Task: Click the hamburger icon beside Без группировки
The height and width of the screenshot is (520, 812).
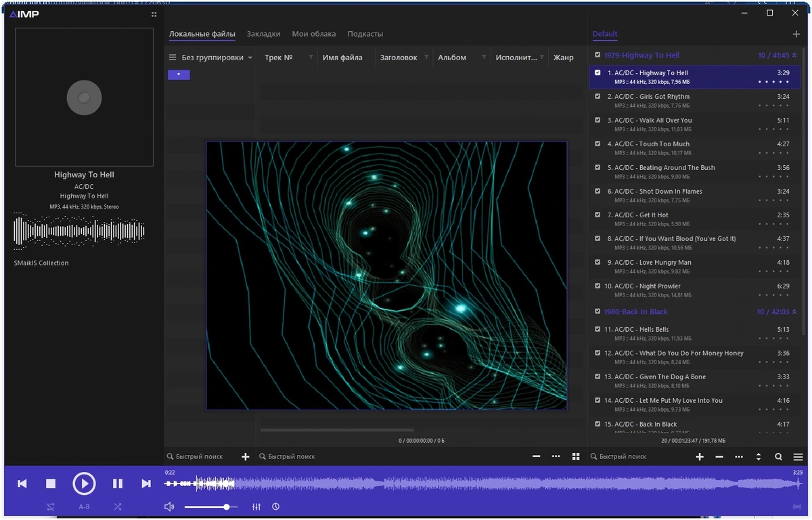Action: point(173,58)
